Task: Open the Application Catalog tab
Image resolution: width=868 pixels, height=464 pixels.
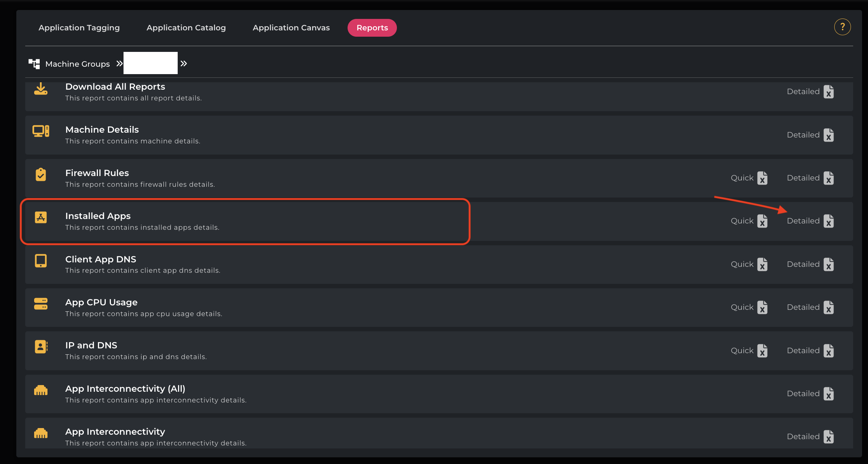Action: 186,28
